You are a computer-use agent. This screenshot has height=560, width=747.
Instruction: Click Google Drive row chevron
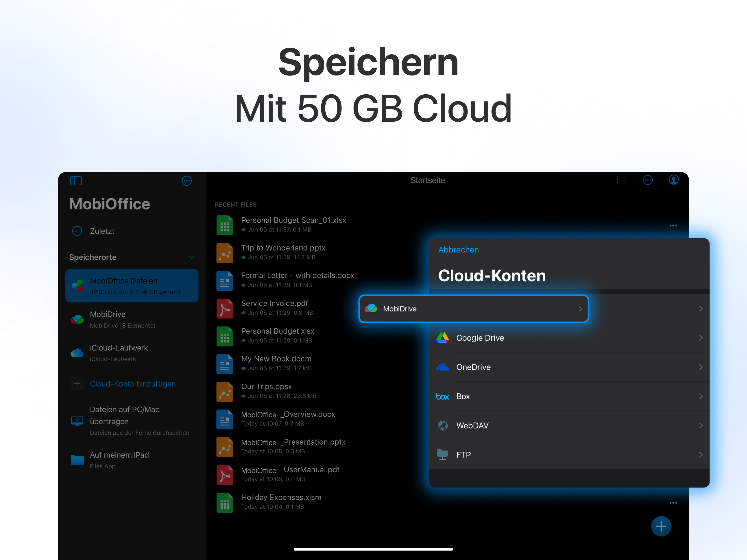pos(701,338)
